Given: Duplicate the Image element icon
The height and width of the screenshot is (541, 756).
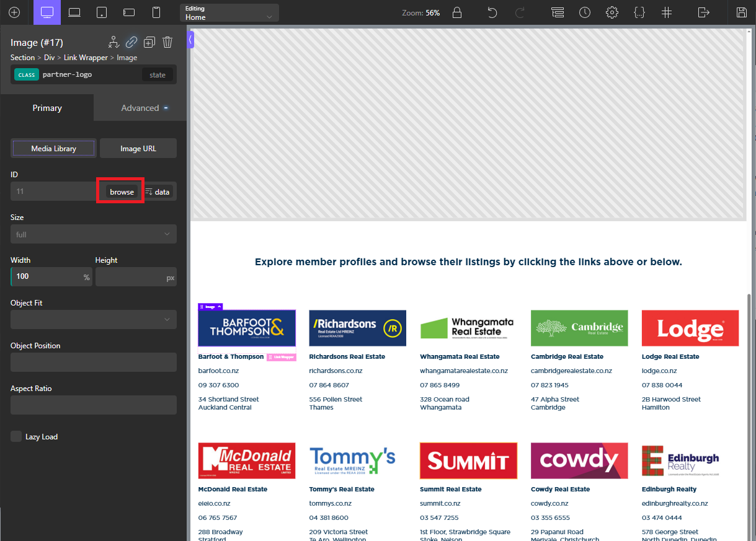Looking at the screenshot, I should click(x=149, y=42).
